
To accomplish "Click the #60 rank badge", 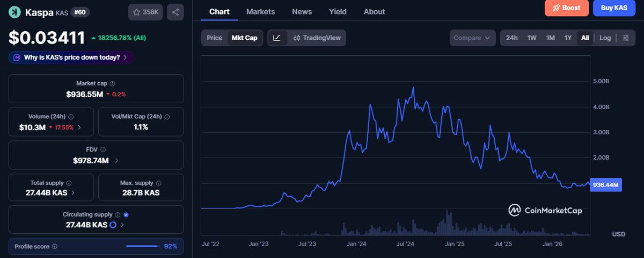I will pyautogui.click(x=79, y=12).
